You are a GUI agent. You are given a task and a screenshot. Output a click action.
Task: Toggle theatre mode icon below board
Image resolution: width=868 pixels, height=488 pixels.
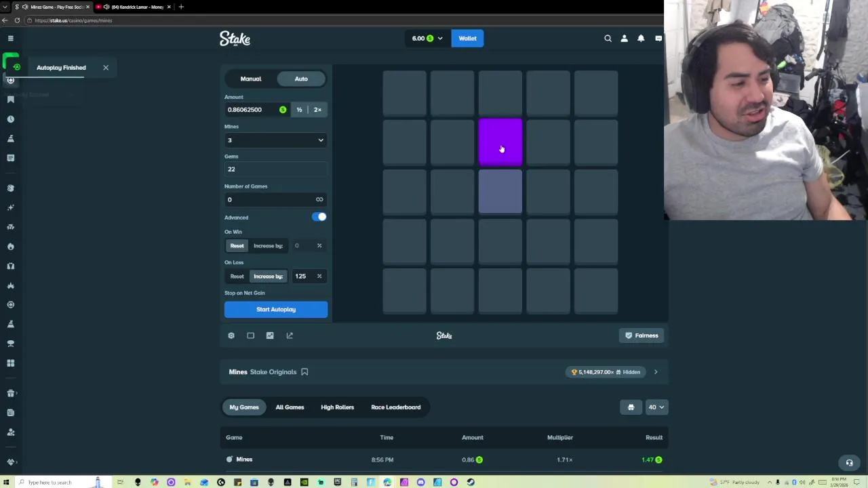(x=250, y=335)
